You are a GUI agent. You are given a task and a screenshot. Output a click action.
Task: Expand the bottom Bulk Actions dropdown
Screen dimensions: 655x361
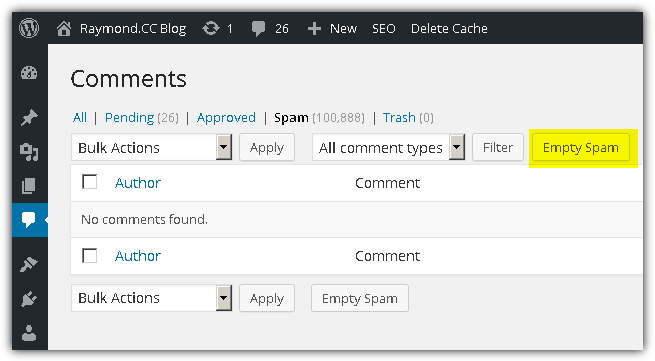(x=152, y=298)
